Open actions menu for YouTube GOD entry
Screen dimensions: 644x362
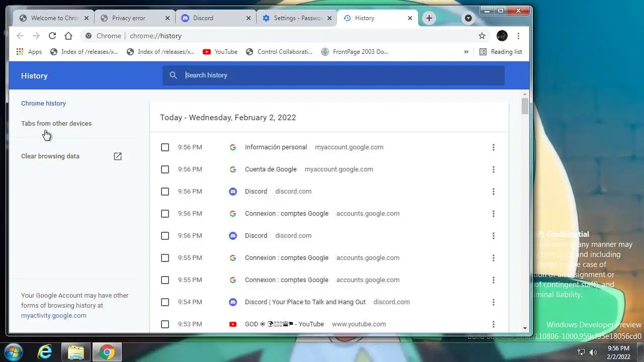[493, 324]
